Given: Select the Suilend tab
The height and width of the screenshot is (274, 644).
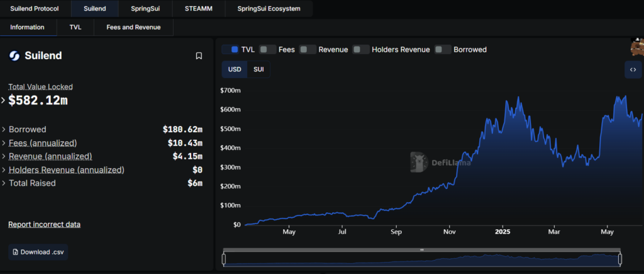Looking at the screenshot, I should click(95, 9).
